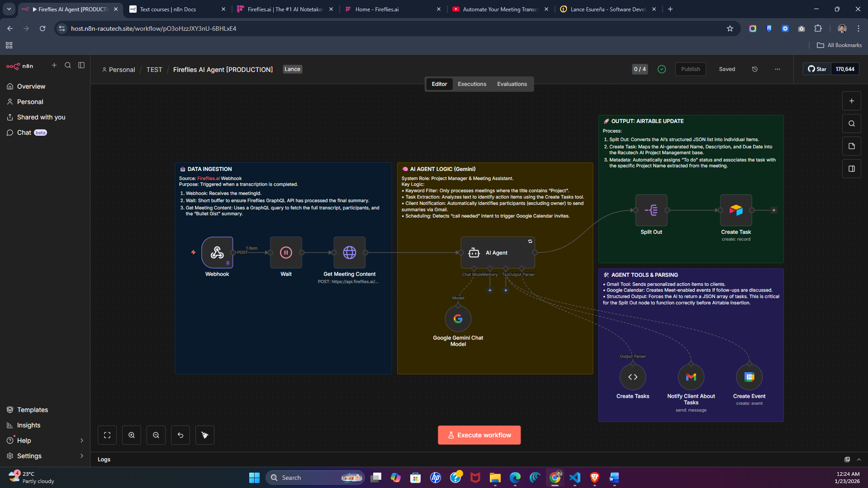Click the zoom in canvas button
Screen dimensions: 868x488
click(132, 435)
